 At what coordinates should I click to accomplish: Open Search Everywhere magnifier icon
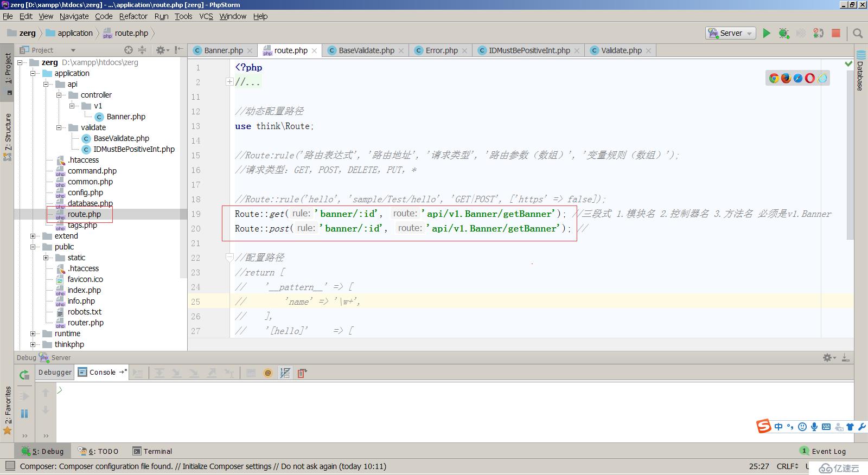point(858,33)
